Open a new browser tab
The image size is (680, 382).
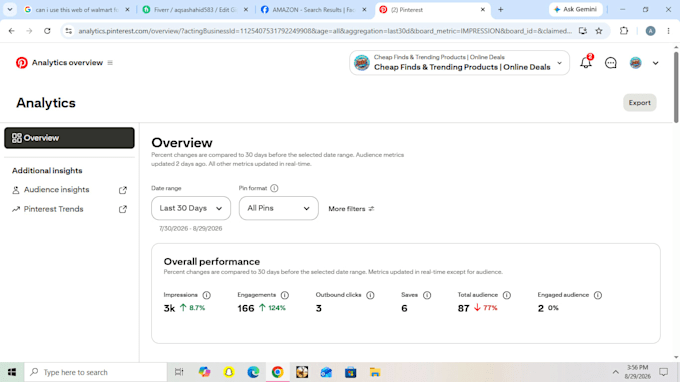click(x=500, y=10)
